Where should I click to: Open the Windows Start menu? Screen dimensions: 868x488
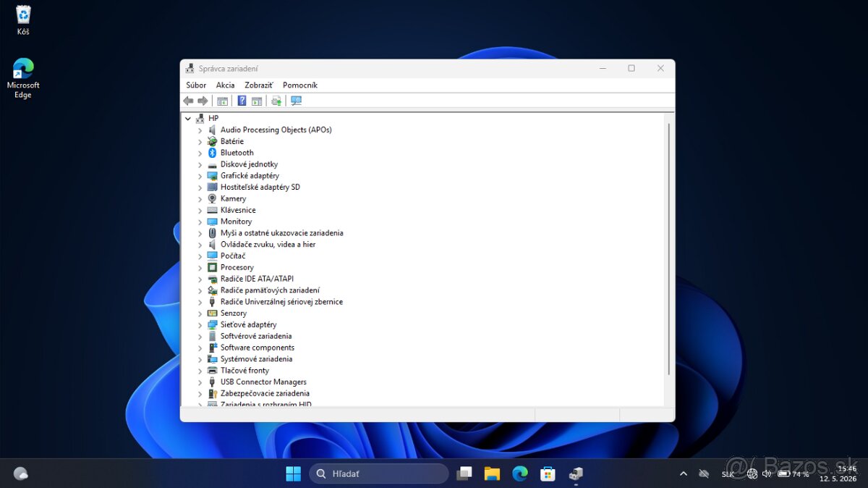pyautogui.click(x=293, y=474)
